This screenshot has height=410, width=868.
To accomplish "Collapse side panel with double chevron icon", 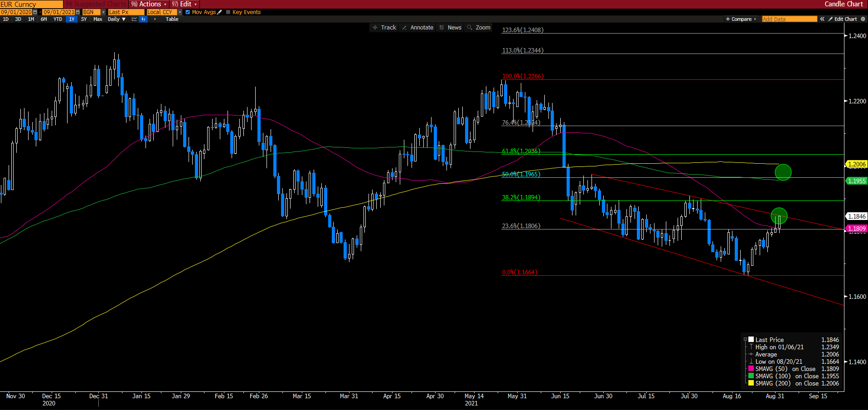I will (822, 19).
